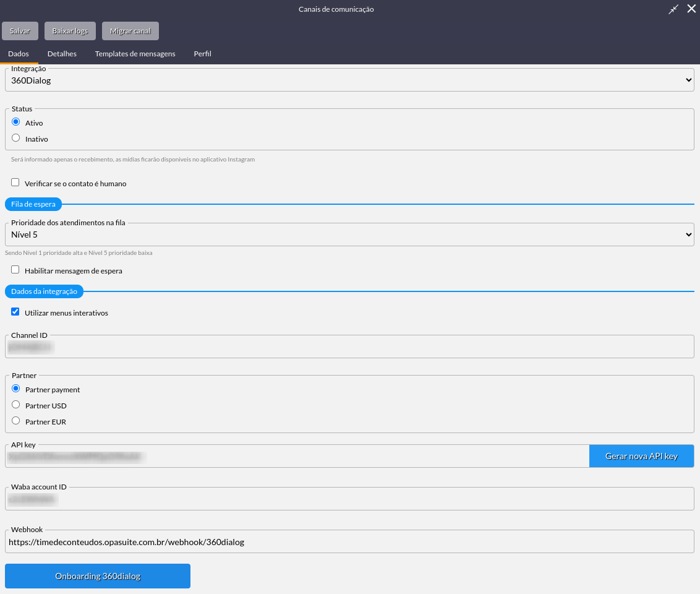Image resolution: width=700 pixels, height=594 pixels.
Task: Click the API key input field
Action: pyautogui.click(x=297, y=457)
